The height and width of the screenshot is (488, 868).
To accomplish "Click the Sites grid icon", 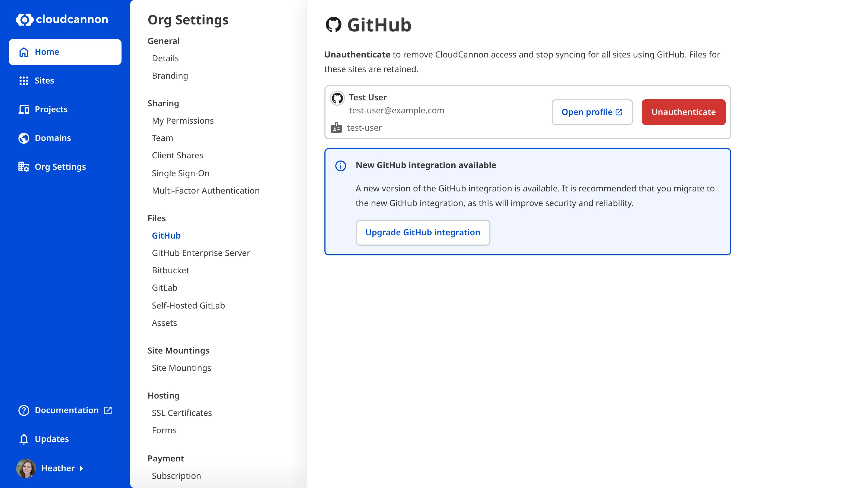I will pyautogui.click(x=24, y=81).
